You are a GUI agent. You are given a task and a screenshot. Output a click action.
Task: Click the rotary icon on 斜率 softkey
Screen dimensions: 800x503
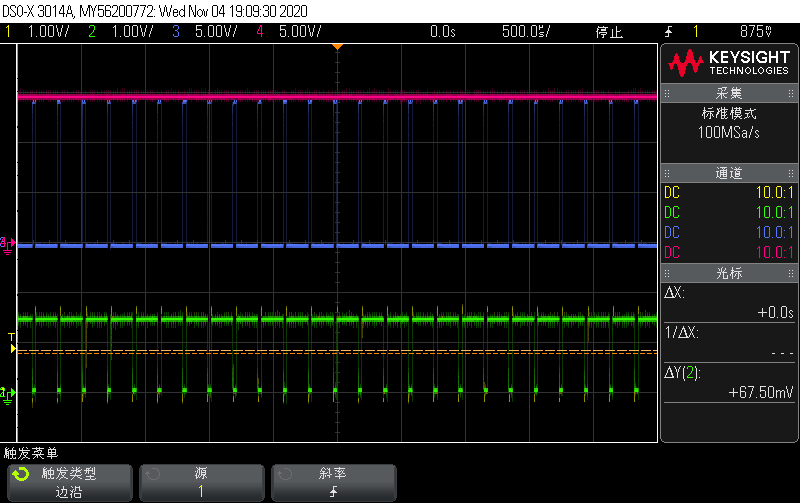[285, 474]
